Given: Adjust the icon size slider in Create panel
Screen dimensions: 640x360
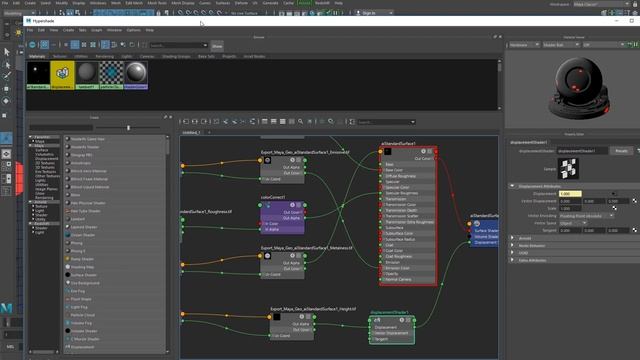Looking at the screenshot, I should point(128,128).
